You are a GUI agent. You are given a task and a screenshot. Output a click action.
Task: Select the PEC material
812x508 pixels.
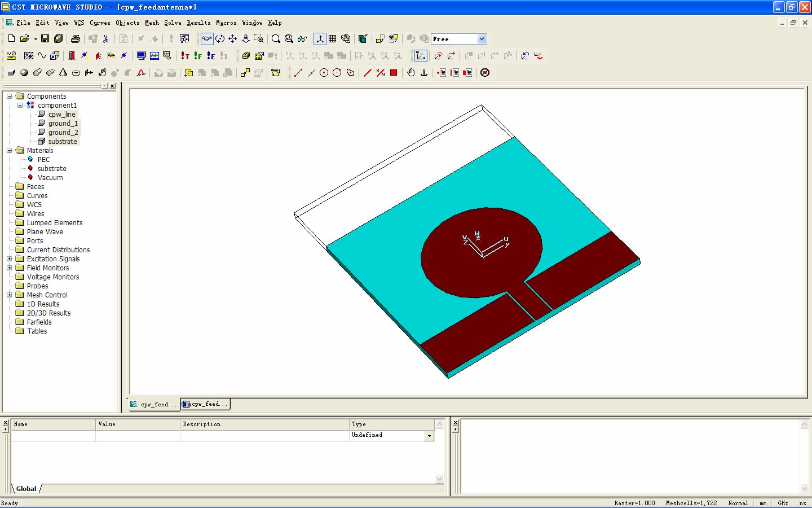pos(43,160)
